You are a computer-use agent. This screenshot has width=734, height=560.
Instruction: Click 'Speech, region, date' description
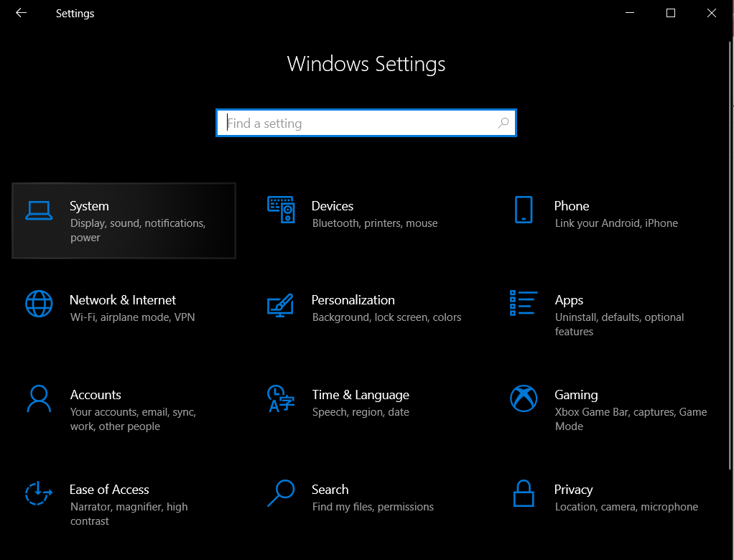click(x=361, y=412)
